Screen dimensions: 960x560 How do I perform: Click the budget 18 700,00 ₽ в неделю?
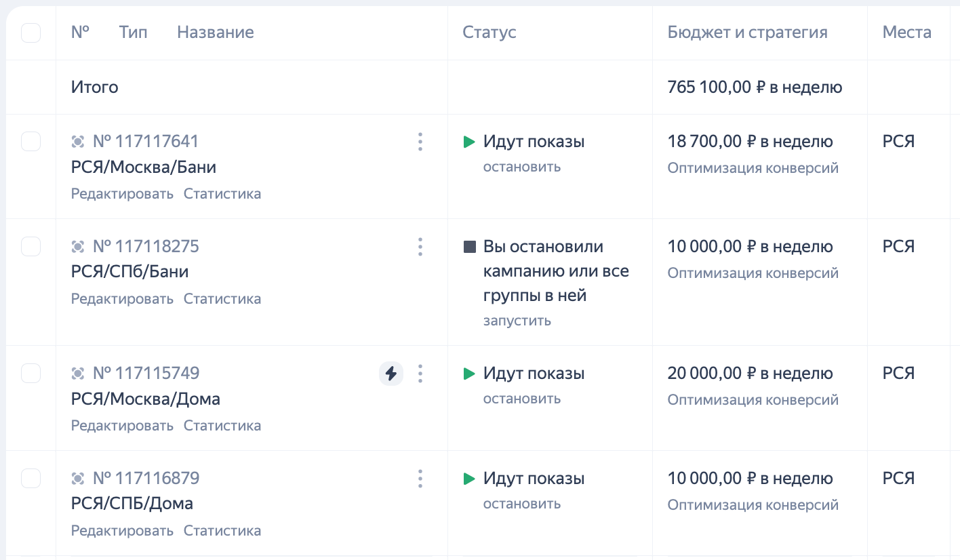751,142
